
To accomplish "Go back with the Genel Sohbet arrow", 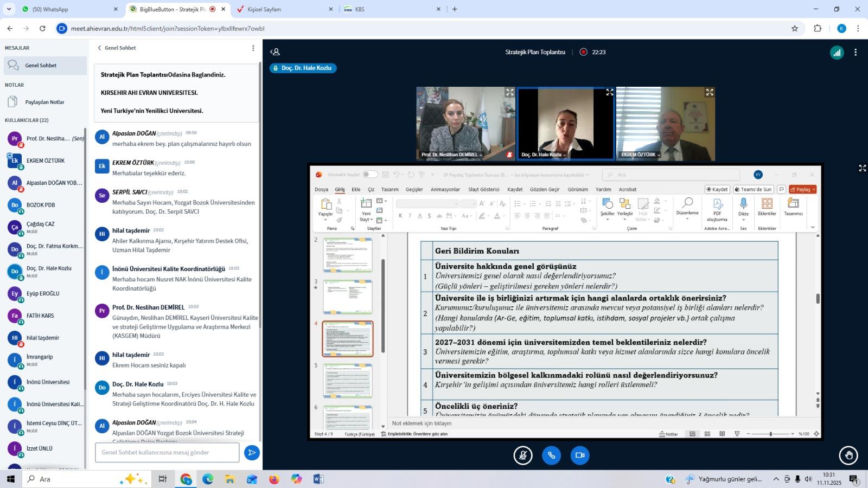I will click(x=100, y=48).
